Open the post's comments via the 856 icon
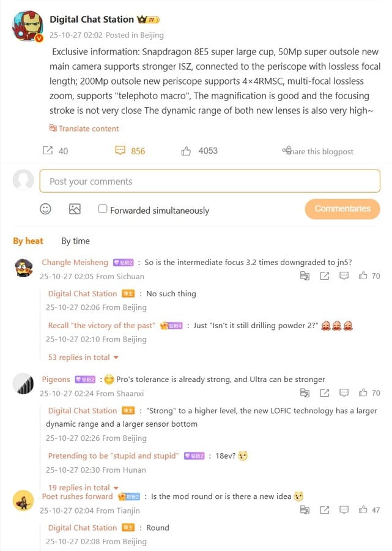 tap(120, 151)
